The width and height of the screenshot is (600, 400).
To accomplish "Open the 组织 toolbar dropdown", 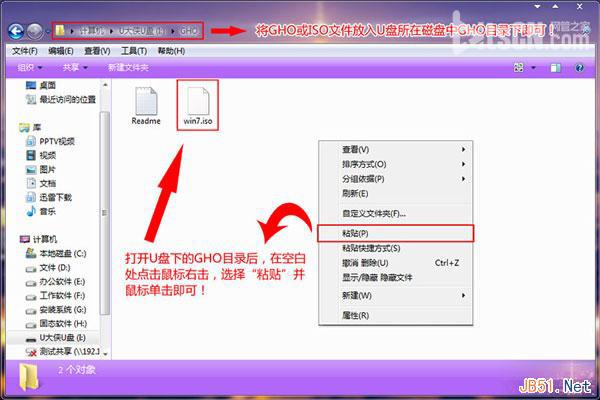I will [x=30, y=68].
